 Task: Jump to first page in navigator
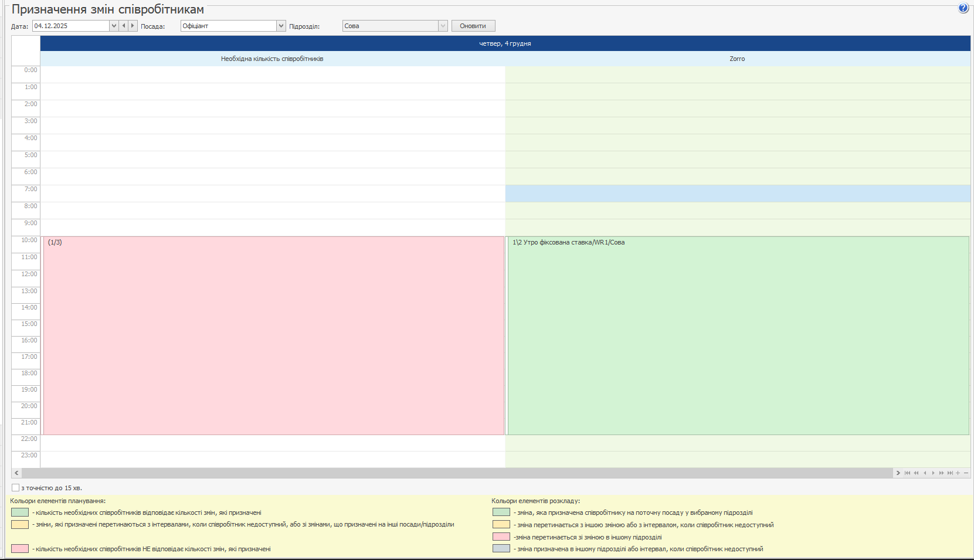coord(907,473)
